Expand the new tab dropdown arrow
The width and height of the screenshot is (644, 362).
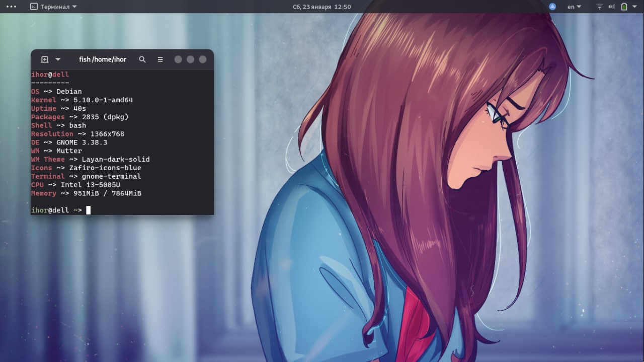tap(58, 59)
